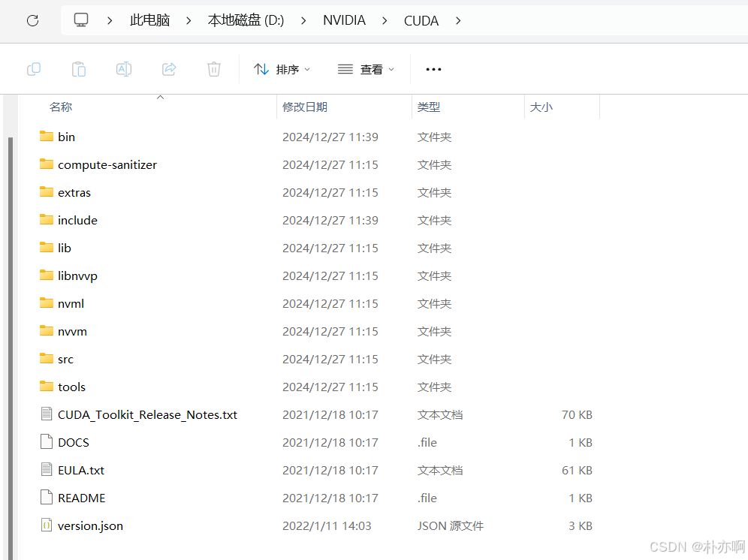Screen dimensions: 748x560
Task: Open the 排序 sort dropdown
Action: 282,69
